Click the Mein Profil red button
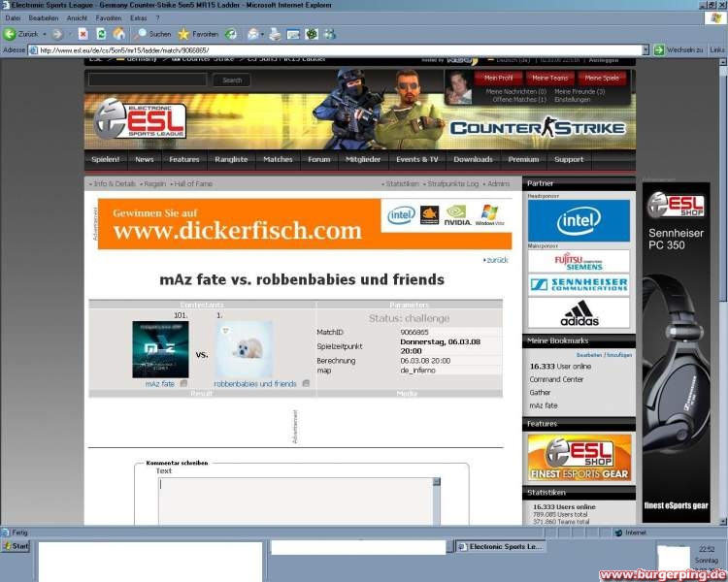This screenshot has width=728, height=582. [498, 78]
